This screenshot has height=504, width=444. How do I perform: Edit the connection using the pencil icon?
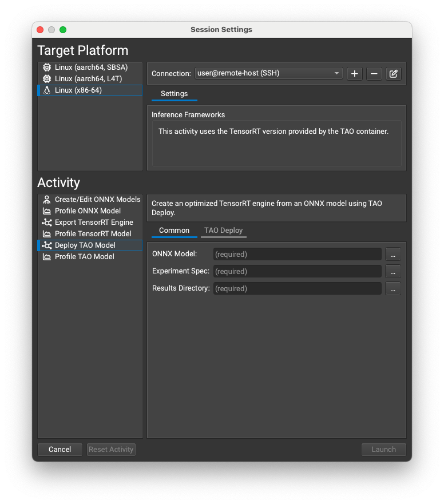(393, 73)
